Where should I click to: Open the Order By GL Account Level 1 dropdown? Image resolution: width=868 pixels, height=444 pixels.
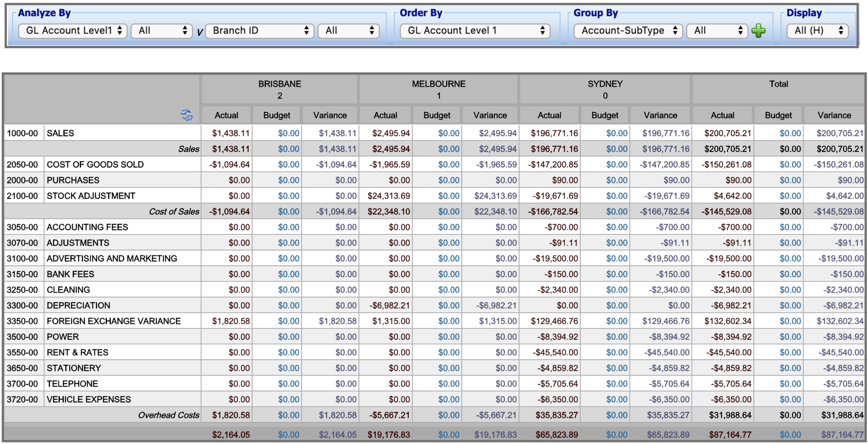click(x=475, y=31)
